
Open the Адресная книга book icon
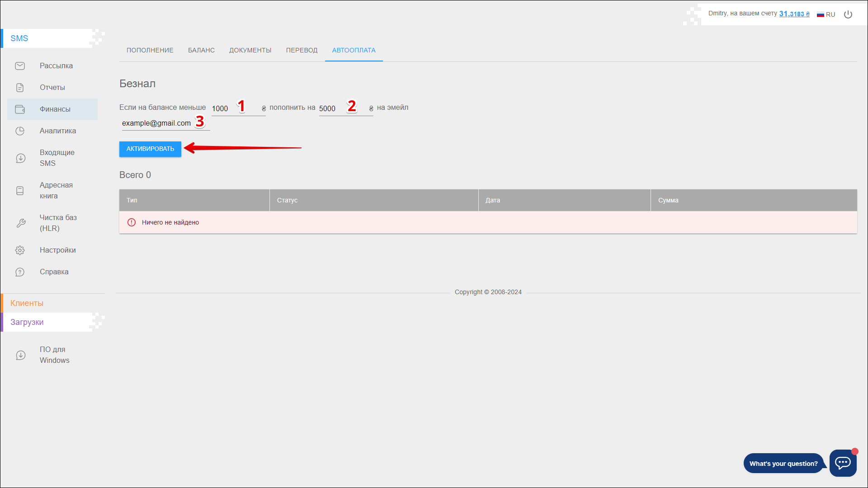click(20, 191)
